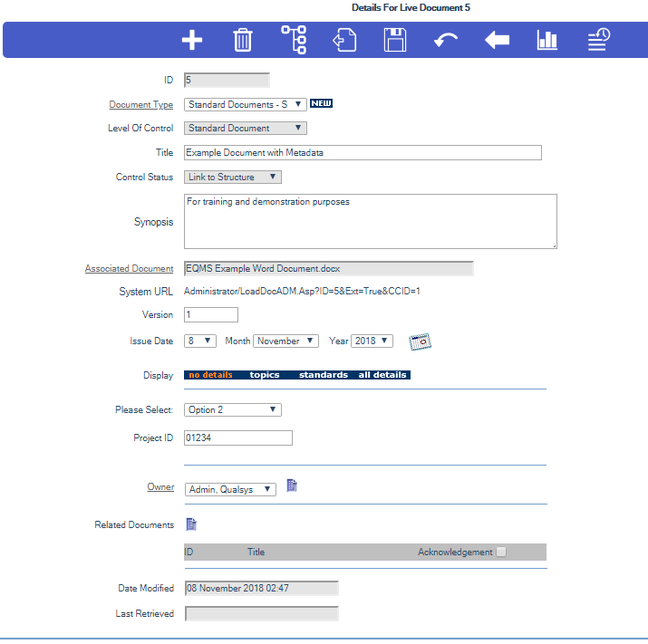Click the Date Modified field

[262, 588]
